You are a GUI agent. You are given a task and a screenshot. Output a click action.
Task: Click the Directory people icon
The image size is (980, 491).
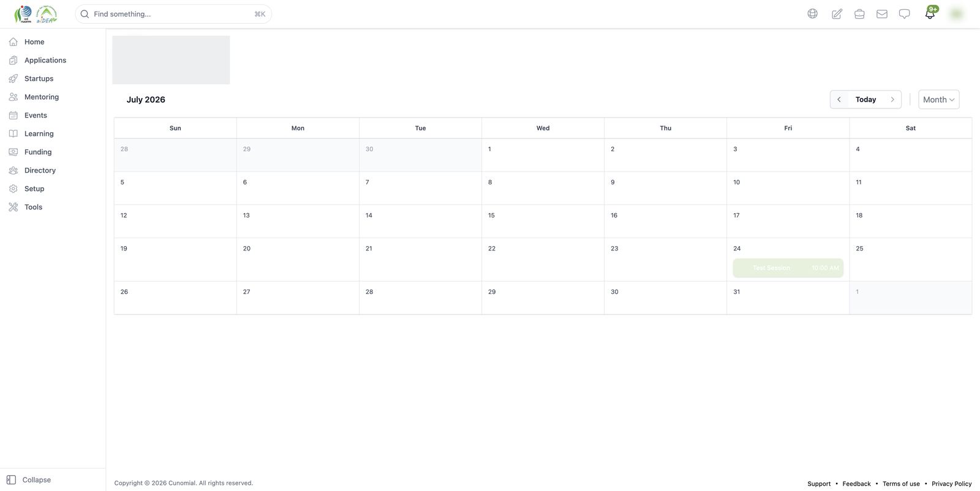(13, 170)
